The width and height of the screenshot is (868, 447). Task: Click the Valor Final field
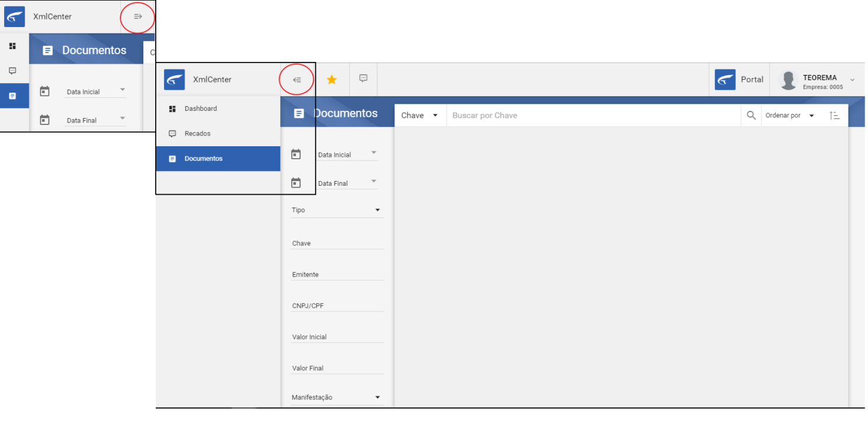click(x=337, y=368)
